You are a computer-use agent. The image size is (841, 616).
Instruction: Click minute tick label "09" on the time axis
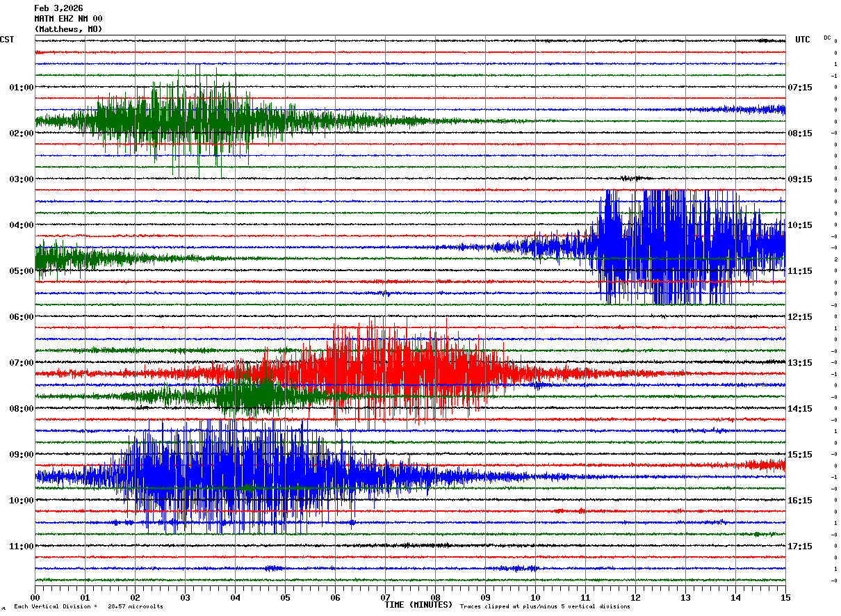click(x=485, y=597)
